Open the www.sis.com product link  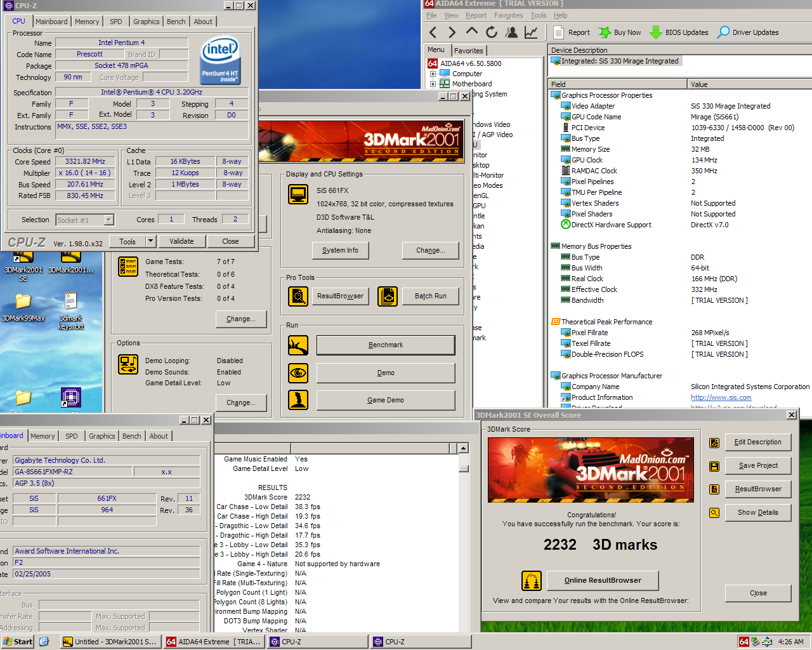coord(721,398)
